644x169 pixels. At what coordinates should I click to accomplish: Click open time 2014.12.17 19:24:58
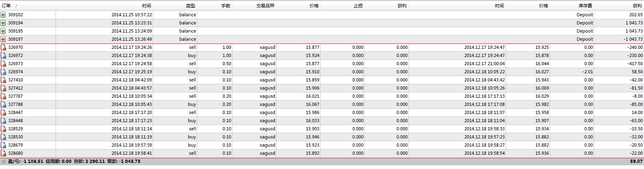(x=131, y=64)
